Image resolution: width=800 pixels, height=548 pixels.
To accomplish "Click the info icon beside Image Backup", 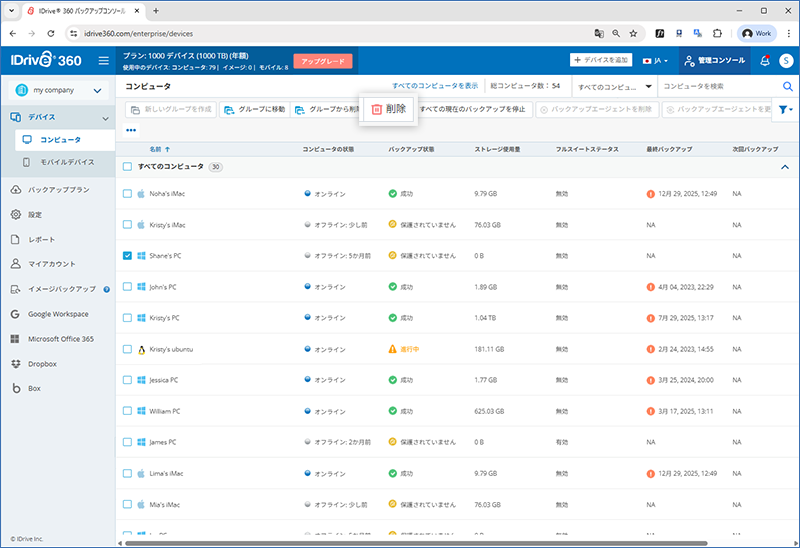I will pos(104,289).
